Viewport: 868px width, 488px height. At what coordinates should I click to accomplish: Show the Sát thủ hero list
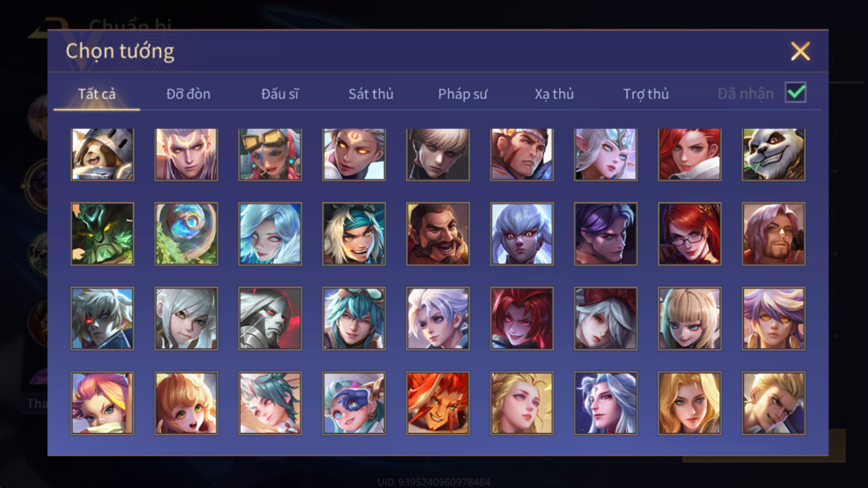click(x=371, y=94)
